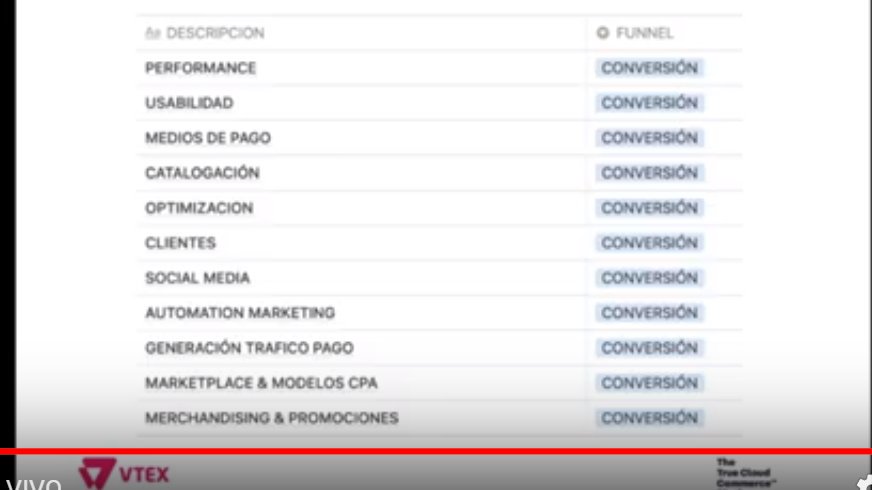Open the CONVERSIÓN tag in CATALOGACIÓN row
This screenshot has height=490, width=872.
click(650, 173)
